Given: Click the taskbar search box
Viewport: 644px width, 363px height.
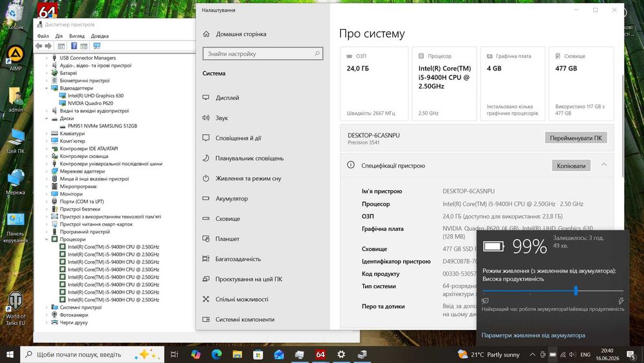Looking at the screenshot, I should coord(92,355).
